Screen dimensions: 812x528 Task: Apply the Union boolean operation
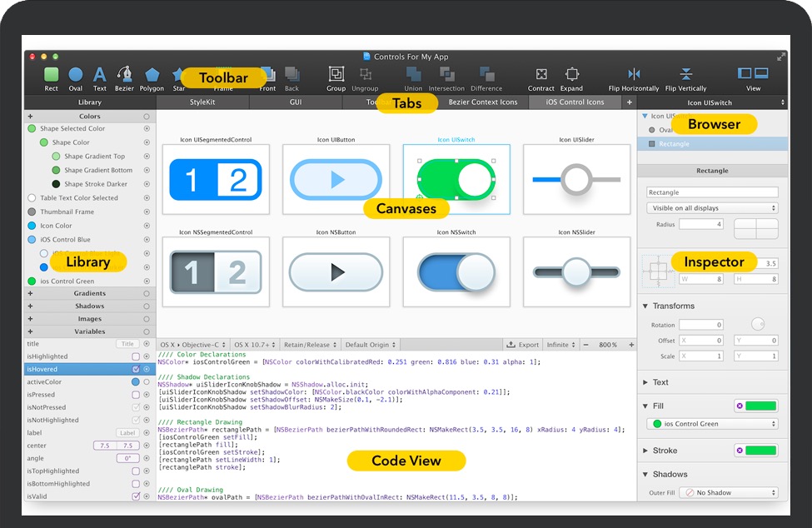413,76
